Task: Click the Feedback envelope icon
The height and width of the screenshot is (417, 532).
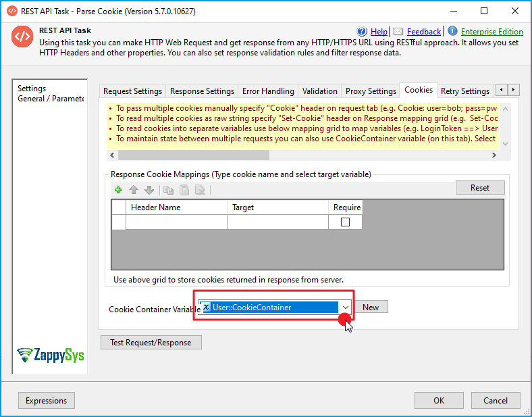Action: tap(398, 32)
